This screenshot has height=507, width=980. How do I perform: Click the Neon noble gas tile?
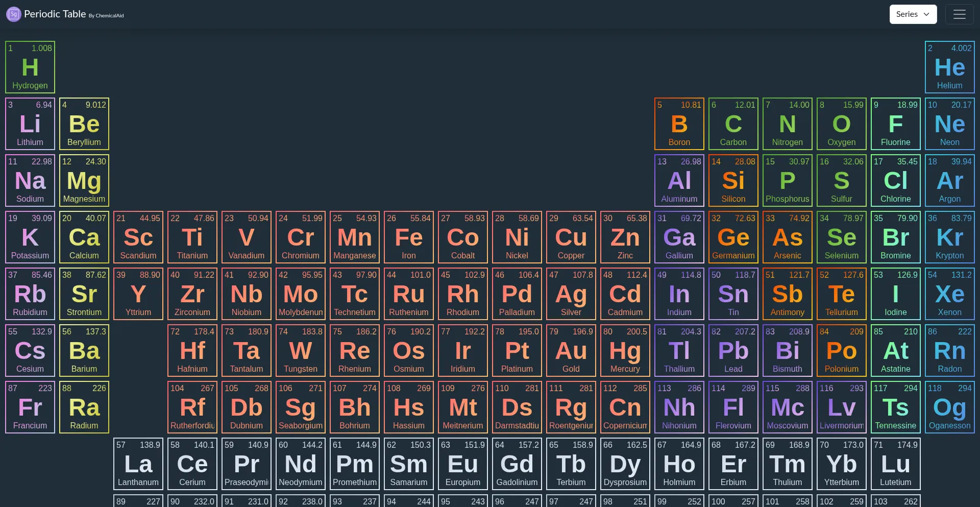949,124
